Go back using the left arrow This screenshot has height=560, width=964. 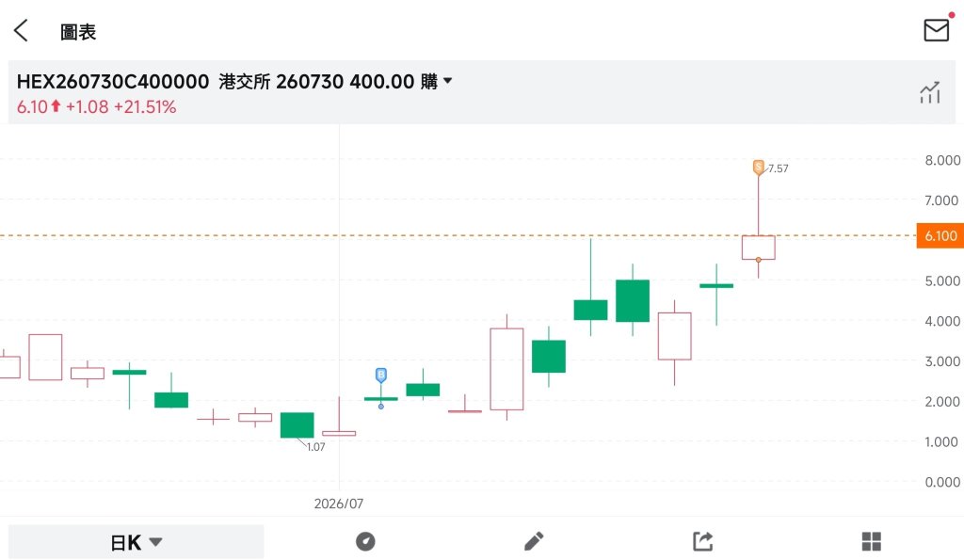click(x=22, y=30)
